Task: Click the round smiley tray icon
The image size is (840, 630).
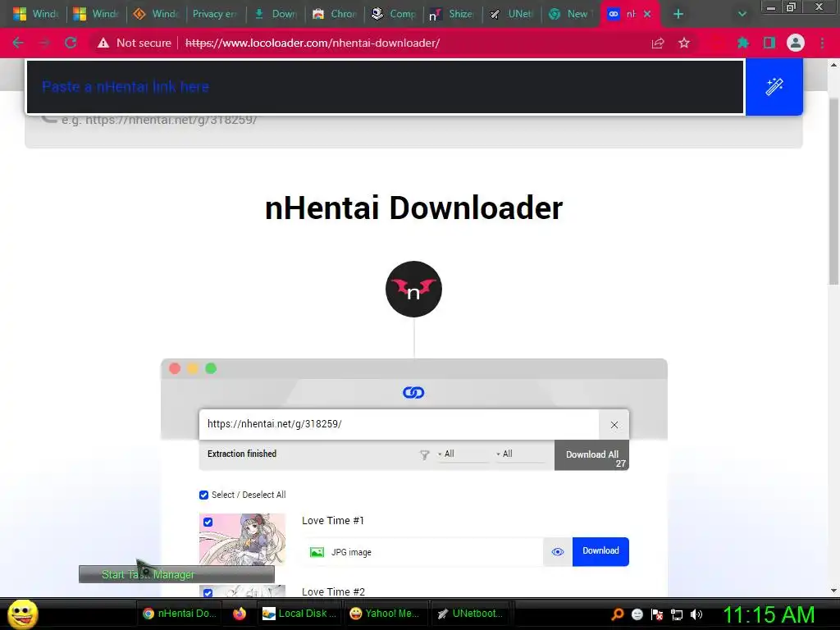Action: pos(637,614)
